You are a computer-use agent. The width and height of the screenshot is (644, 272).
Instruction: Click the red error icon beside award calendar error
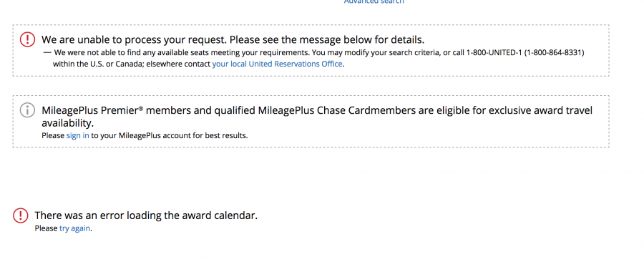point(21,215)
